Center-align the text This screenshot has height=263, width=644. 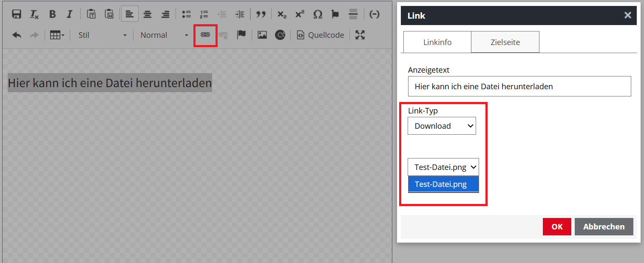coord(148,14)
